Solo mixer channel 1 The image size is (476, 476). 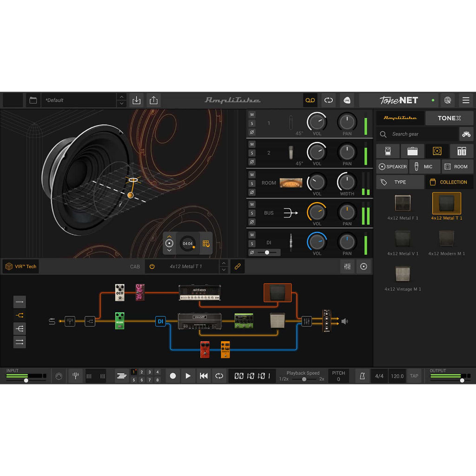pyautogui.click(x=252, y=123)
